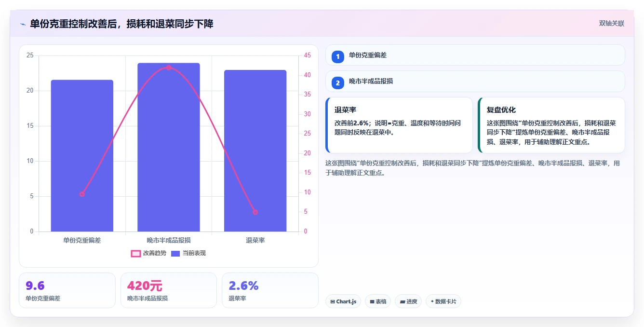Click the 退菜率 x-axis label

point(255,240)
